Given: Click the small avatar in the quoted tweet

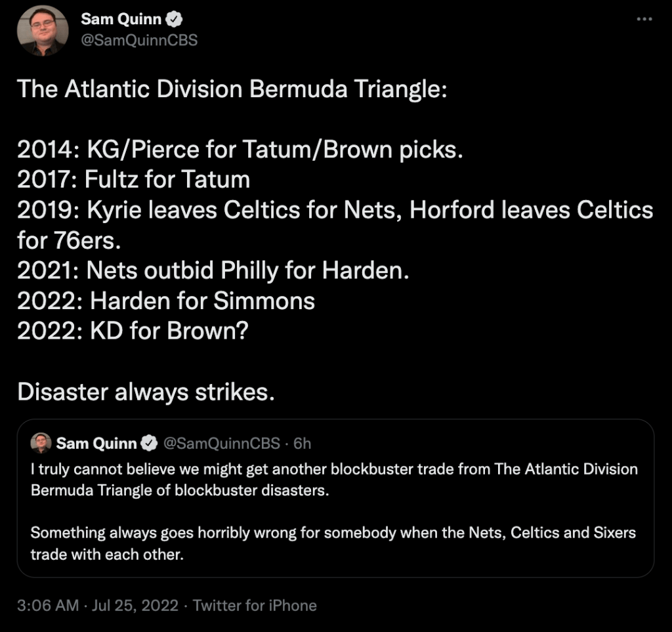Looking at the screenshot, I should (x=41, y=443).
